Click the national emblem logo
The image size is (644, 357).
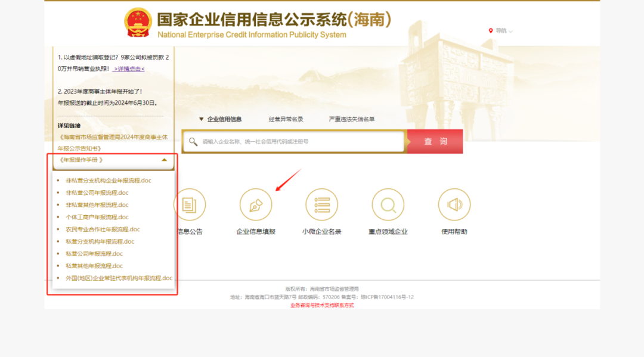coord(138,23)
